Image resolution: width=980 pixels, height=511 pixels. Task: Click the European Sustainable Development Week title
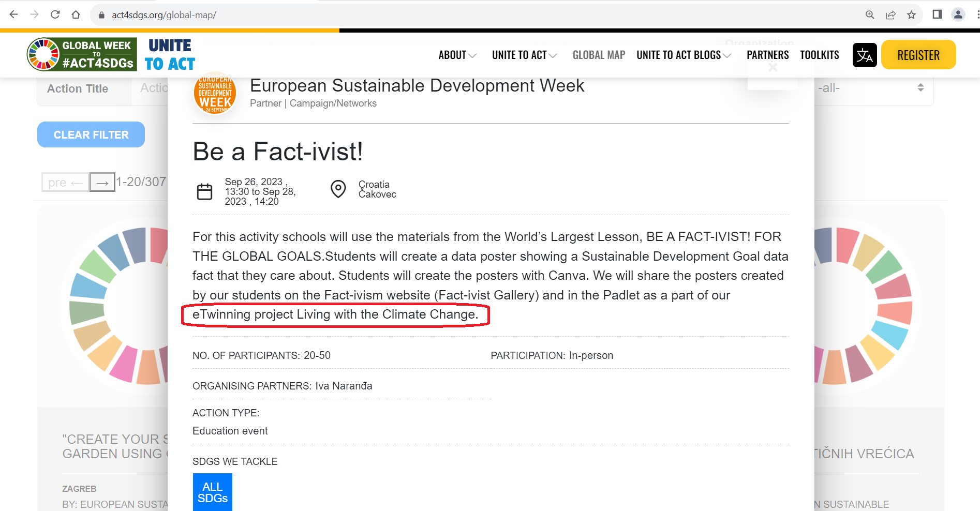click(417, 85)
